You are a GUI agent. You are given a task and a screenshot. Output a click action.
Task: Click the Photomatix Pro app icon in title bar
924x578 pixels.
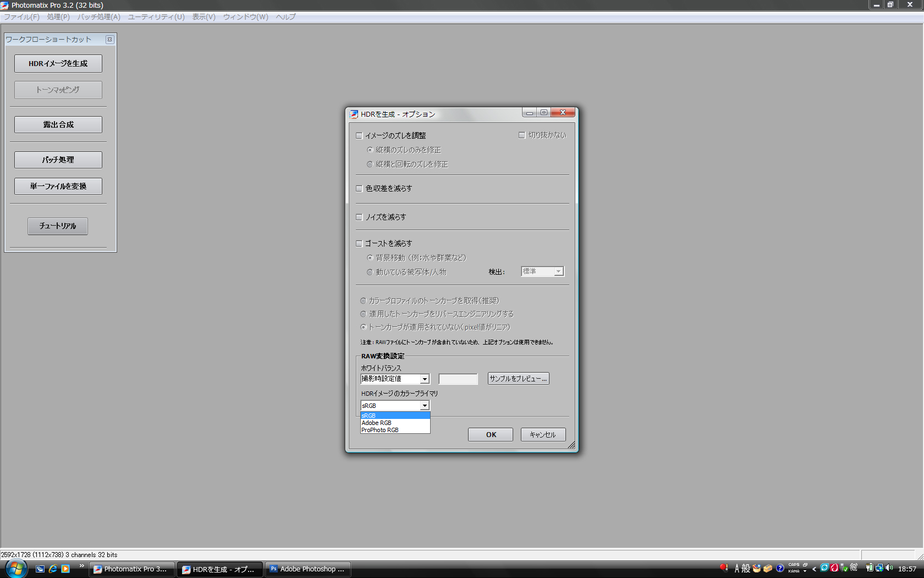pos(4,6)
